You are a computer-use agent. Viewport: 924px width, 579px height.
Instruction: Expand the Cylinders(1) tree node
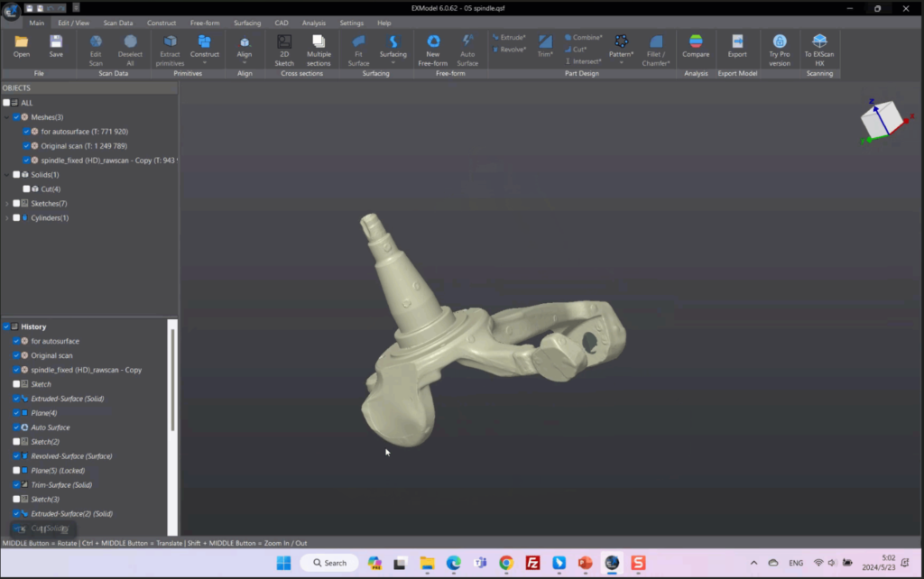click(7, 218)
